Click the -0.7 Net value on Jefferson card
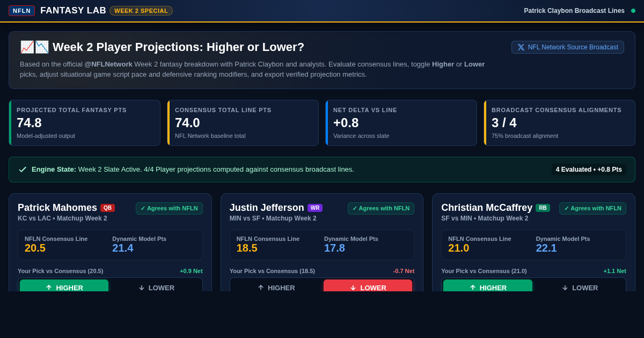This screenshot has width=644, height=338. point(404,271)
